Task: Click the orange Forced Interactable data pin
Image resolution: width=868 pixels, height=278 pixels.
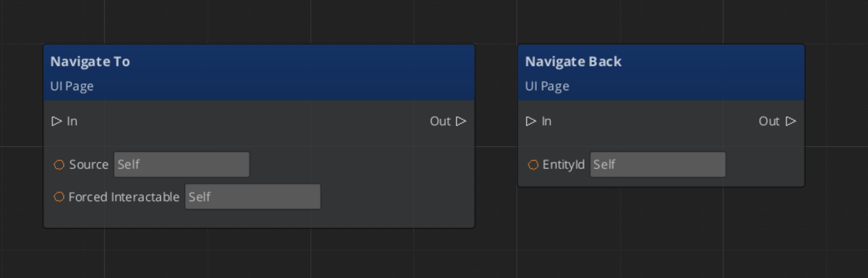Action: pos(59,197)
